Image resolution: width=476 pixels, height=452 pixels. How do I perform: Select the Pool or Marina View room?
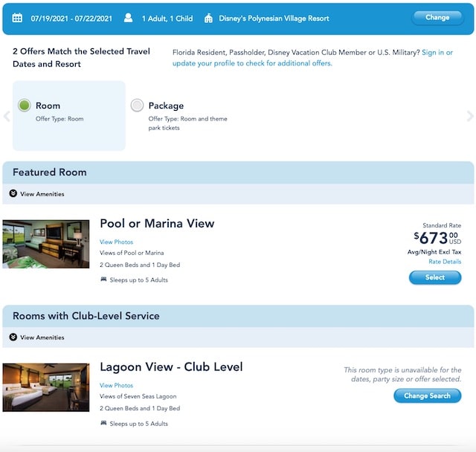[434, 277]
